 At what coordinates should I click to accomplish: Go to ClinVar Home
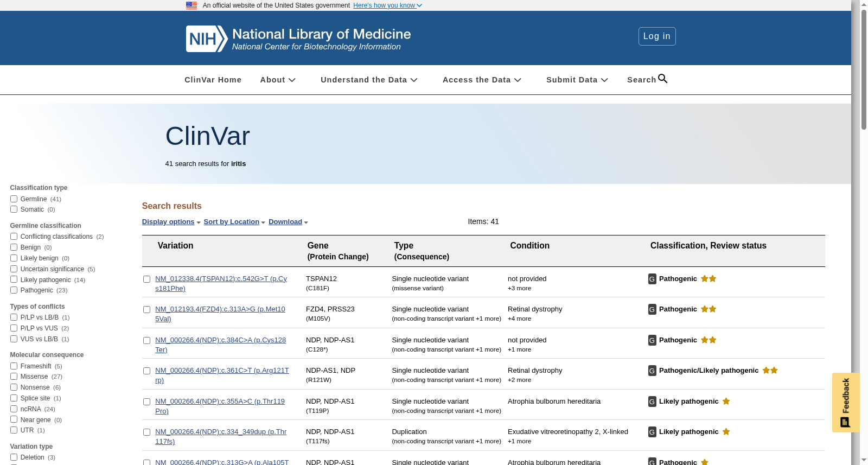[x=213, y=80]
